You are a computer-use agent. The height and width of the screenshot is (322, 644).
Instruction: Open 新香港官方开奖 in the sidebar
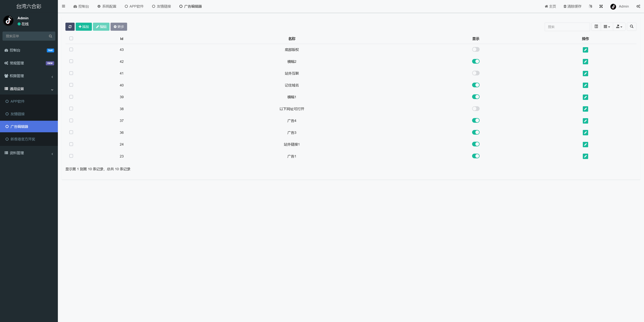pyautogui.click(x=22, y=139)
